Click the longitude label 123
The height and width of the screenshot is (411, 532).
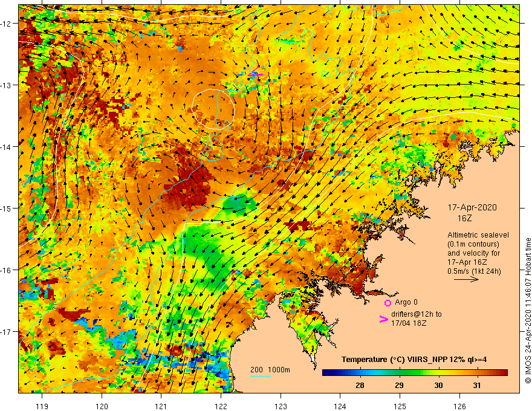tap(281, 406)
